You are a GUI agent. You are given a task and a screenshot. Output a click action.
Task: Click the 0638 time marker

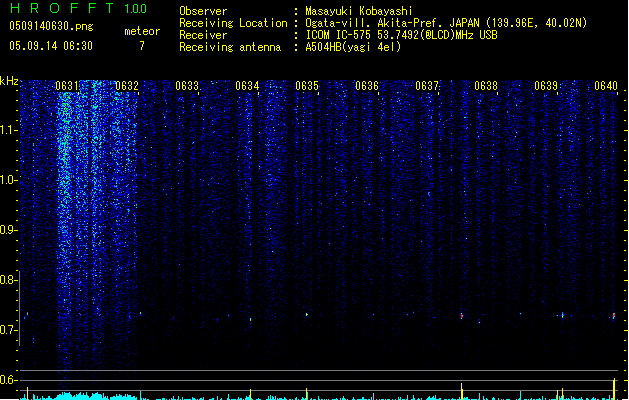(486, 86)
